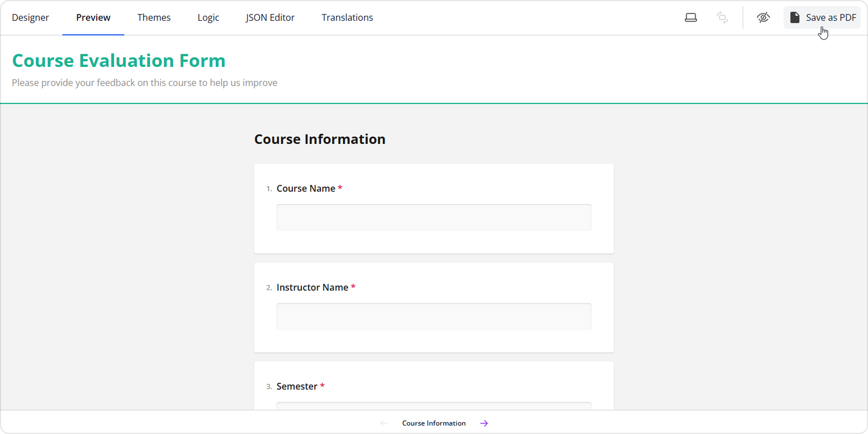Select the laptop device preview icon
The image size is (868, 434).
tap(690, 17)
